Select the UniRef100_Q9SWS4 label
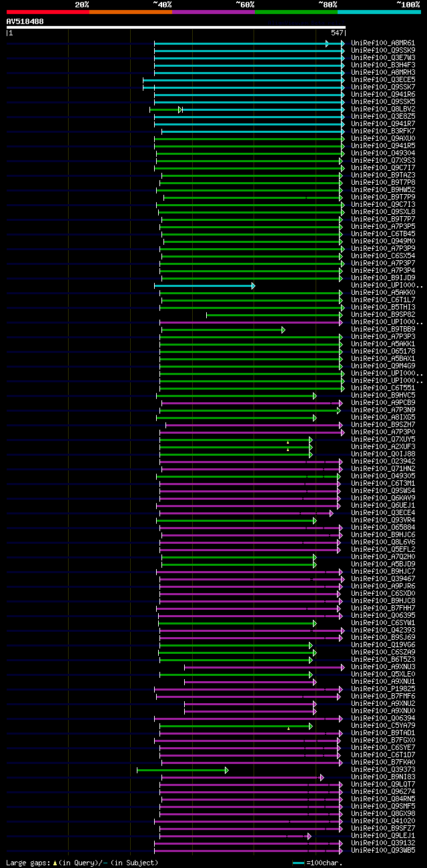The image size is (427, 868). [384, 491]
